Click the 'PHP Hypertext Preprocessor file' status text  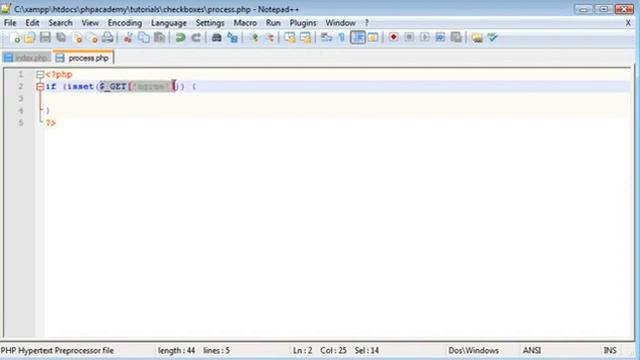(57, 351)
